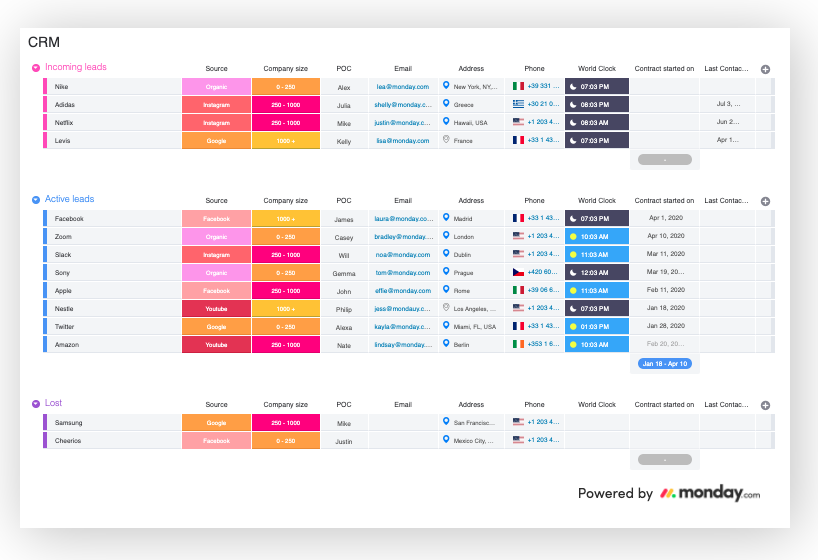Click Czech flag in Sony phone cell
The width and height of the screenshot is (818, 560).
coord(518,272)
